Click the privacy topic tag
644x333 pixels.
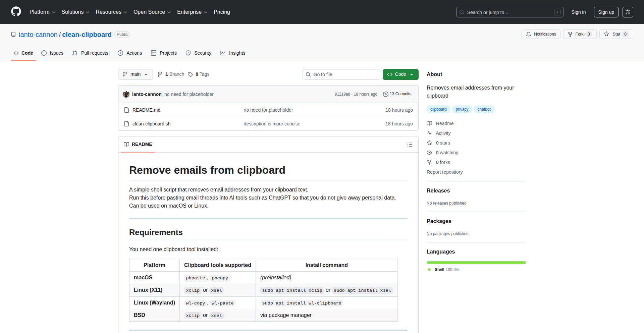pyautogui.click(x=462, y=109)
